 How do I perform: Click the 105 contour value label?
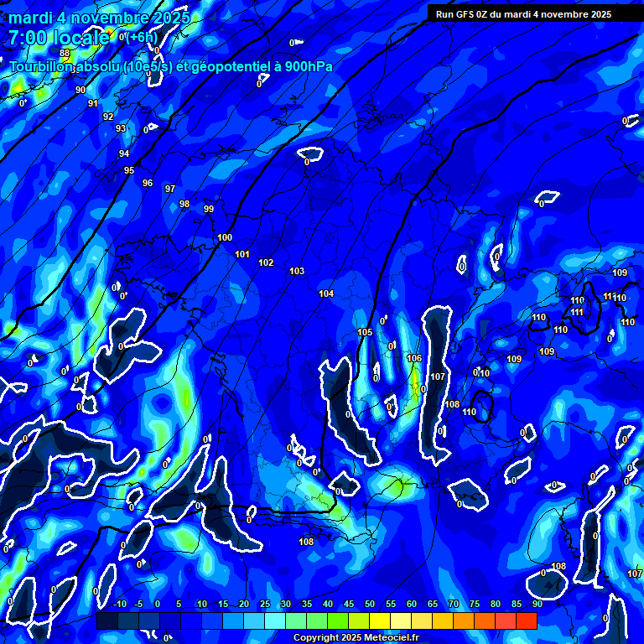click(365, 333)
